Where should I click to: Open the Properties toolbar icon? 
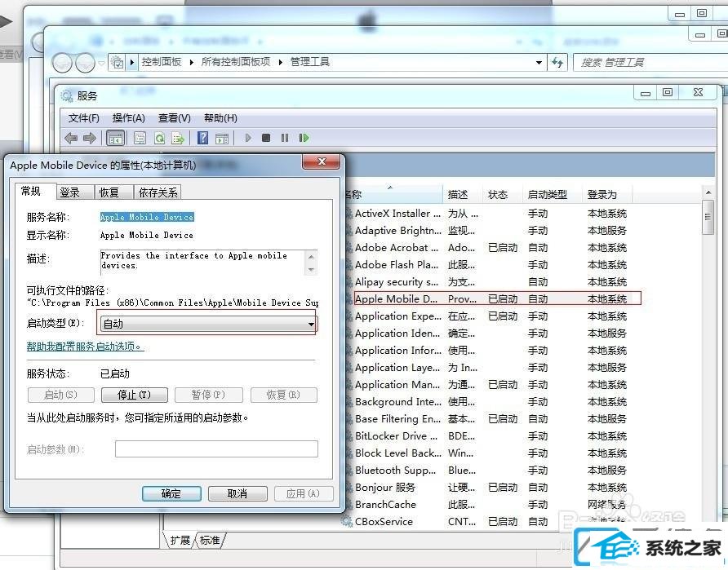140,138
